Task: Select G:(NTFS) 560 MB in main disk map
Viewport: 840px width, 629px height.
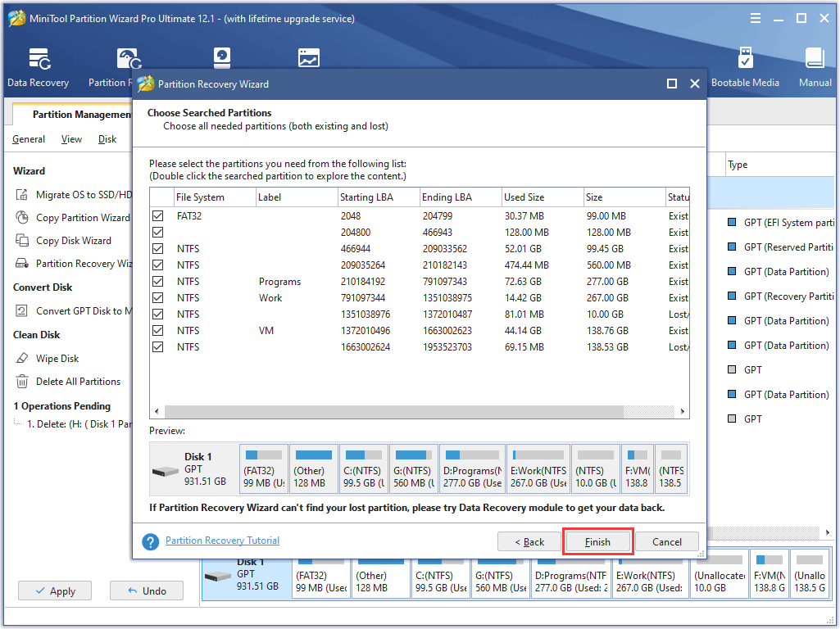Action: tap(501, 576)
